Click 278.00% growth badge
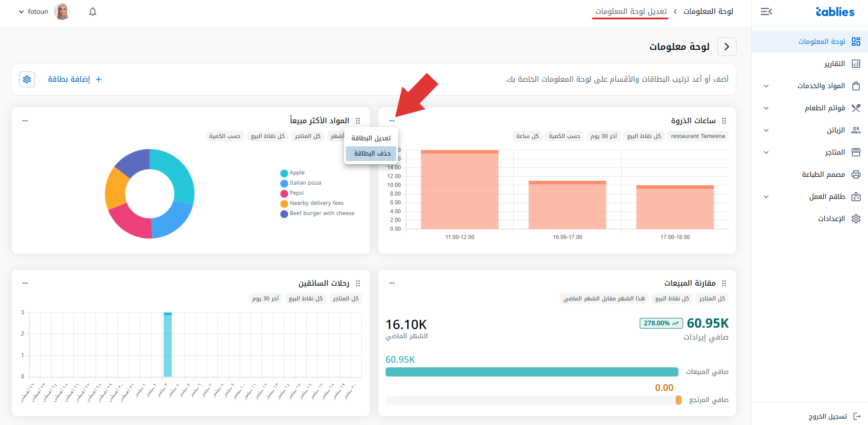The height and width of the screenshot is (425, 868). tap(661, 323)
